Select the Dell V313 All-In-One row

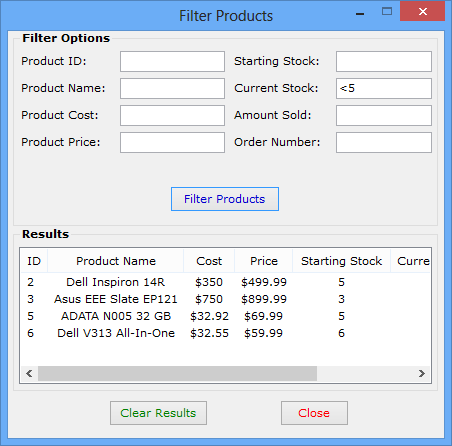(x=225, y=333)
